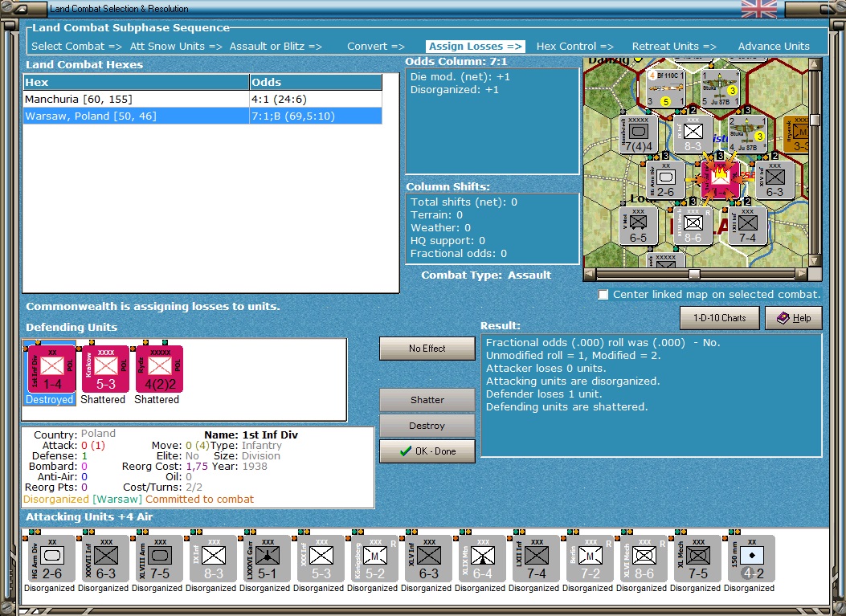Click the Assign Losses subphase step

click(476, 47)
